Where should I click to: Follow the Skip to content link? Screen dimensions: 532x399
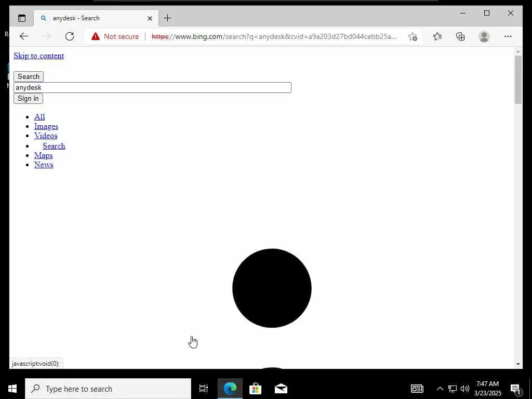click(x=38, y=56)
